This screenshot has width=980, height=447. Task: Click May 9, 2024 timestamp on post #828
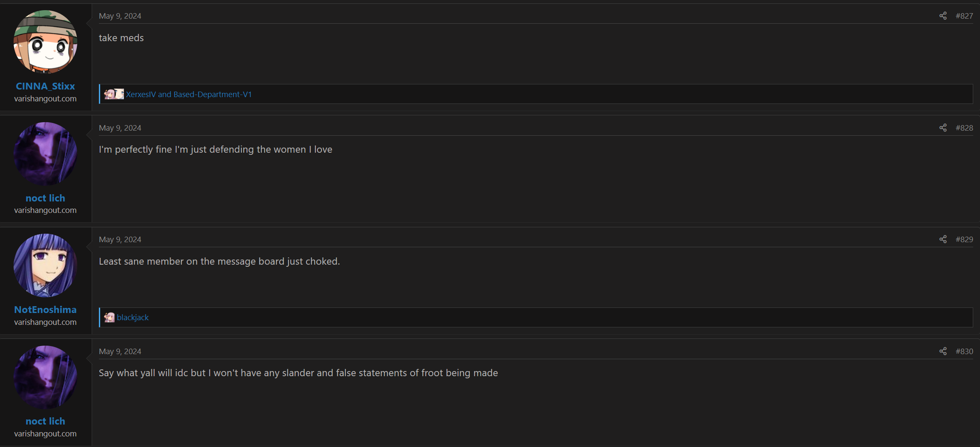point(120,128)
